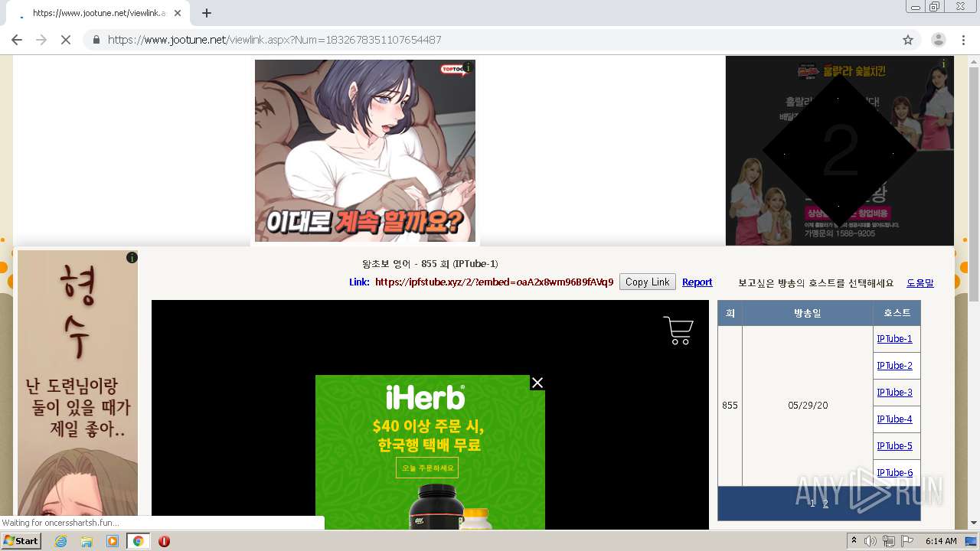Open a new browser tab

click(207, 13)
